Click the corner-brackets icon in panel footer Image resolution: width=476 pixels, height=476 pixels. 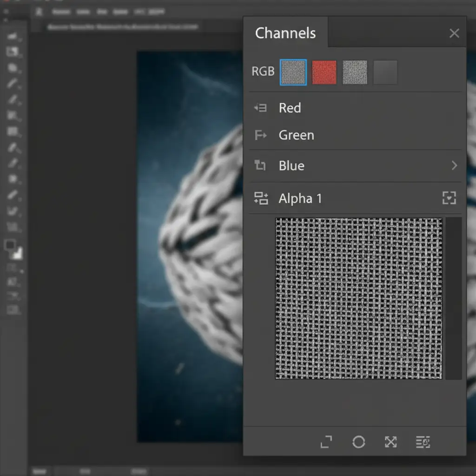[326, 442]
